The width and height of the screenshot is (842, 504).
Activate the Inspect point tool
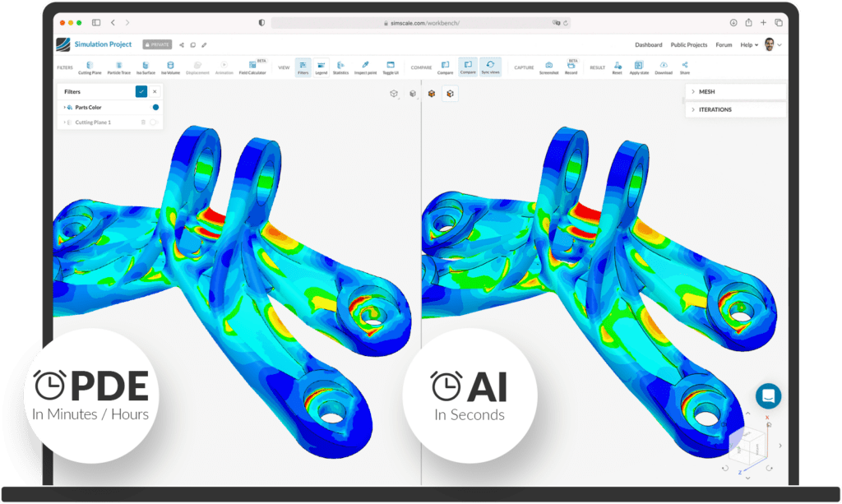(x=366, y=66)
